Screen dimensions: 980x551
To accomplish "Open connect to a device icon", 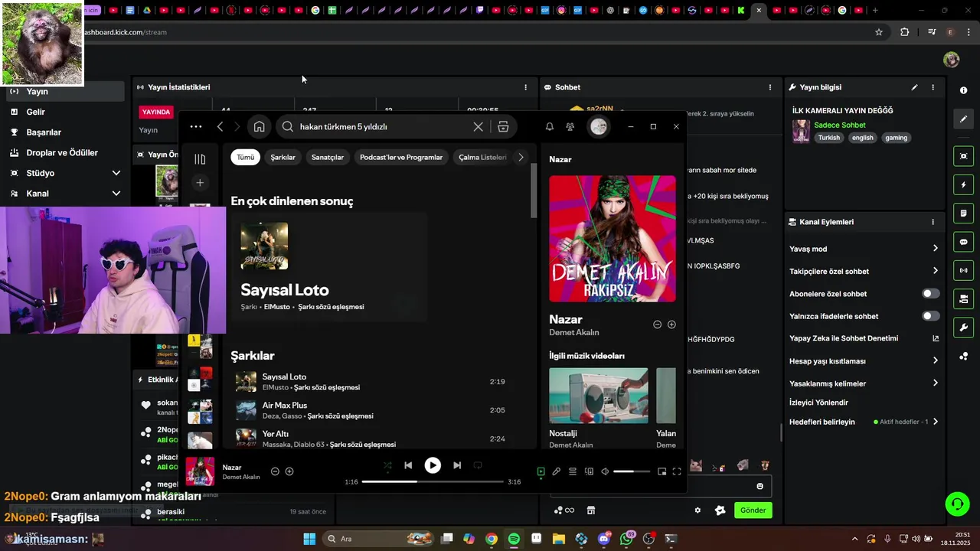I will pos(589,472).
